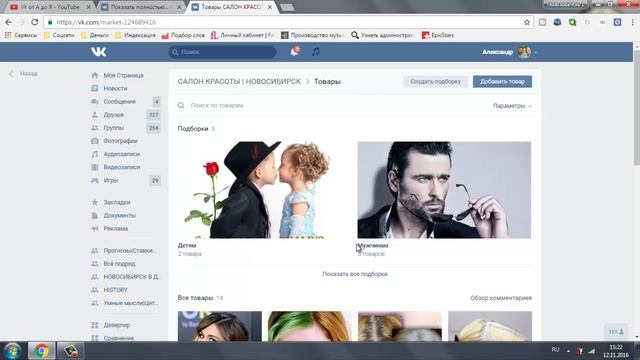The width and height of the screenshot is (640, 360).
Task: Open Показать все подборки link
Action: pyautogui.click(x=355, y=274)
